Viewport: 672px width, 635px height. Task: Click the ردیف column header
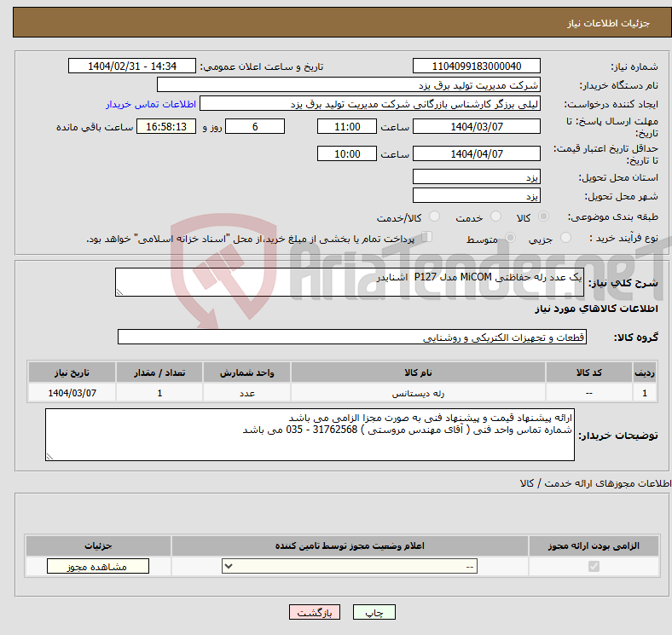[x=645, y=372]
